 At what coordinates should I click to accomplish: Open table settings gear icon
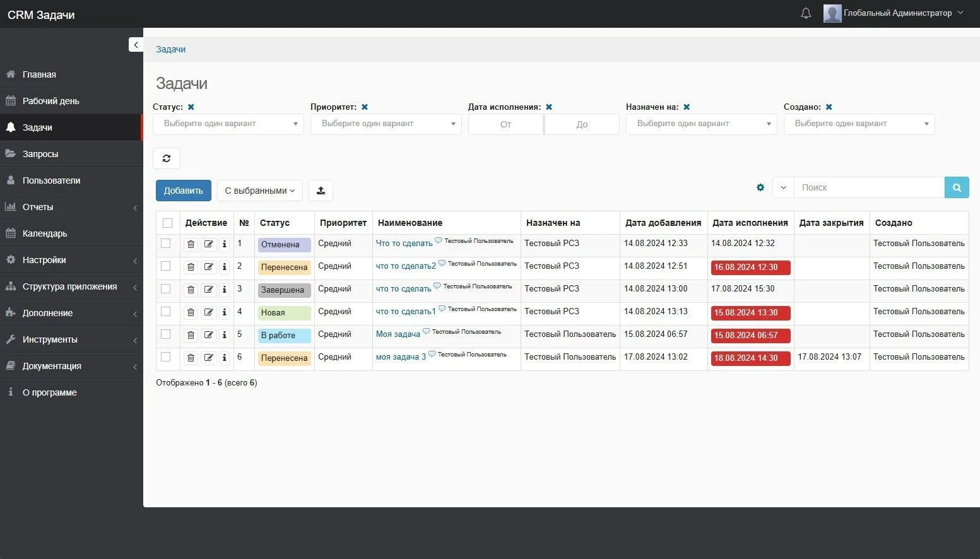(x=760, y=187)
